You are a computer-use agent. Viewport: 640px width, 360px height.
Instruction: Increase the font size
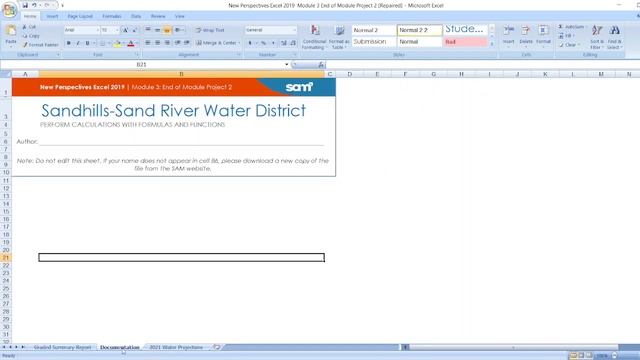(126, 30)
